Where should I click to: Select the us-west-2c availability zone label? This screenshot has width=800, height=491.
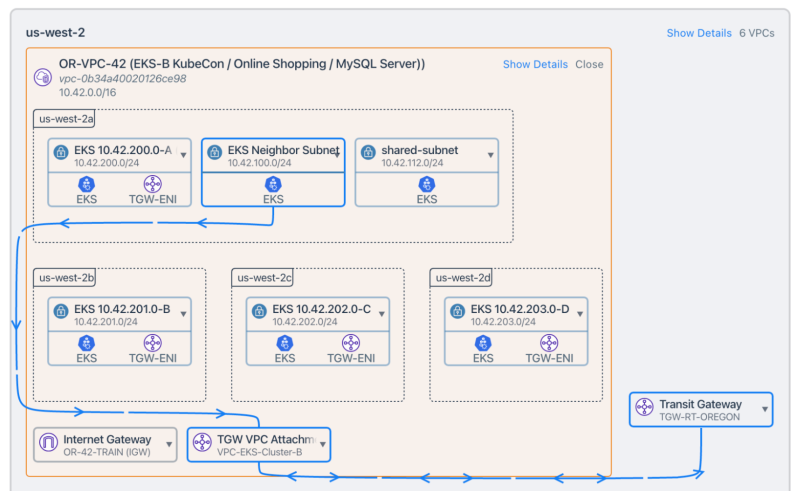point(262,278)
